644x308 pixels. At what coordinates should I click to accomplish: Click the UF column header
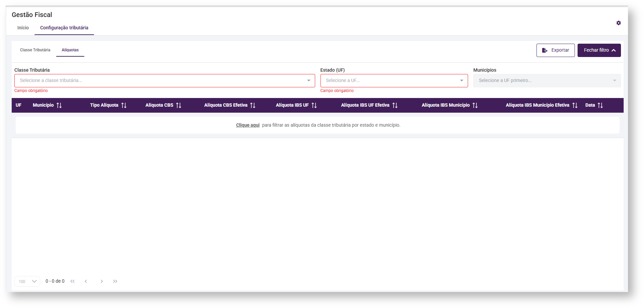coord(19,105)
